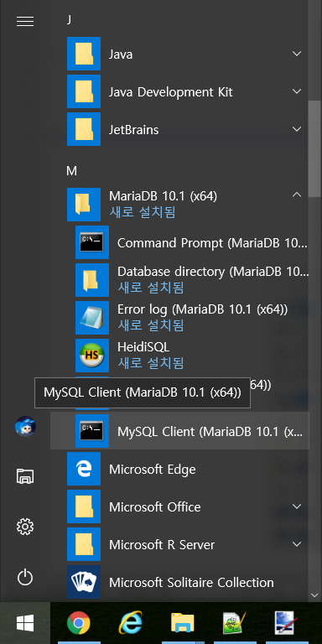Click the Power button in Start menu
322x644 pixels.
click(x=25, y=578)
